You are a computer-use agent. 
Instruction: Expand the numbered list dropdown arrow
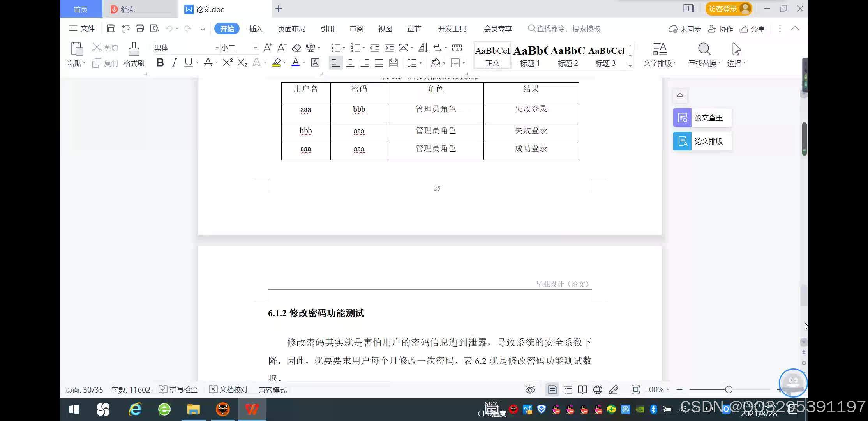pyautogui.click(x=363, y=48)
